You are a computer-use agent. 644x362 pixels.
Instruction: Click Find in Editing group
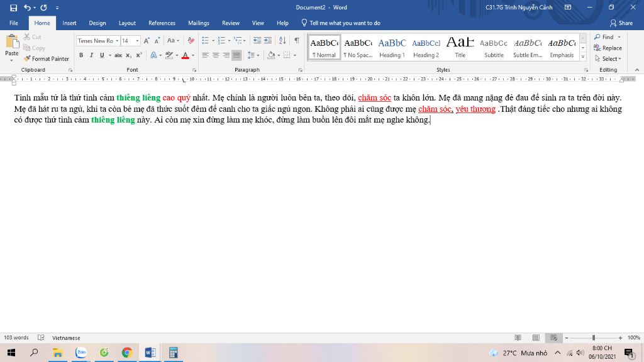pyautogui.click(x=604, y=37)
